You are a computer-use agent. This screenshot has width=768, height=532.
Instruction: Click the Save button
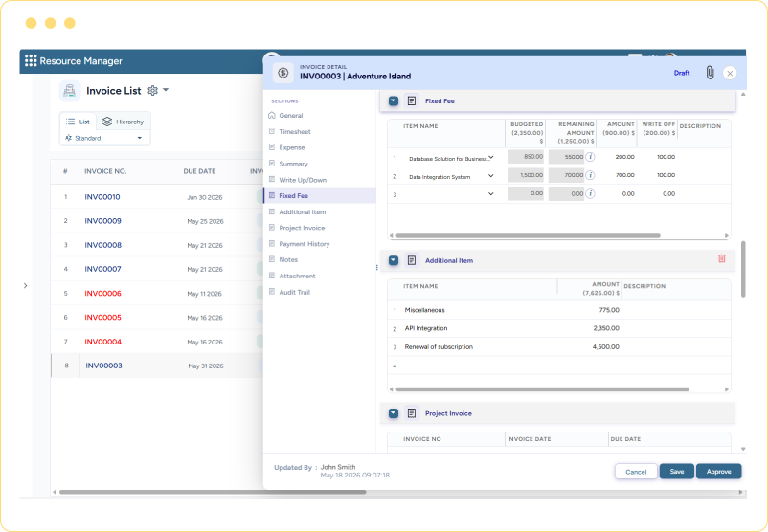click(x=676, y=472)
